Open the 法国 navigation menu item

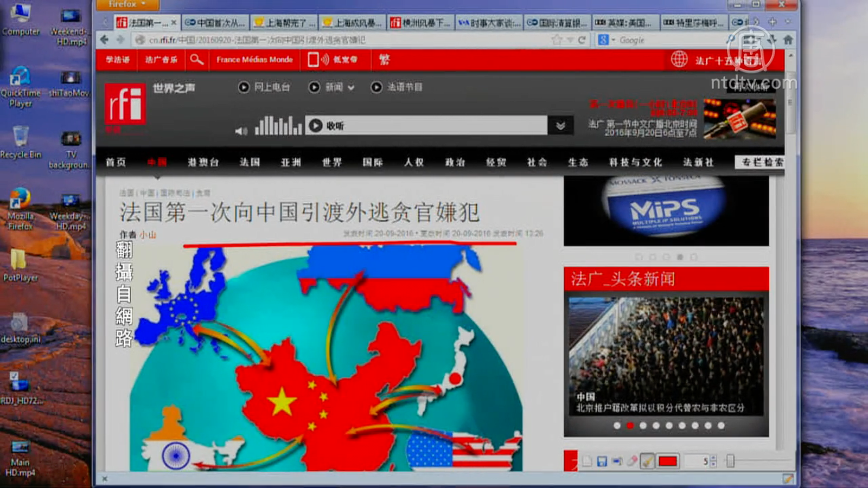(250, 162)
